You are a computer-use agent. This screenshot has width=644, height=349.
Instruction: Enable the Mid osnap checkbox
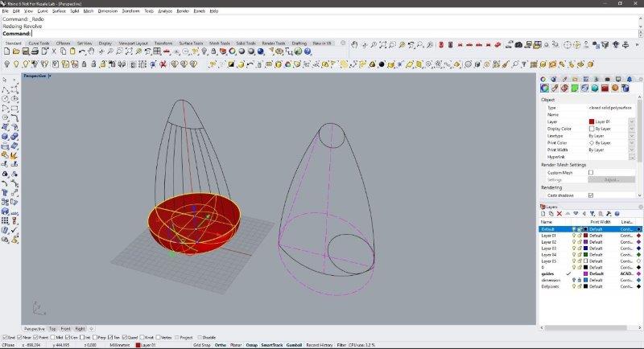[x=54, y=338]
